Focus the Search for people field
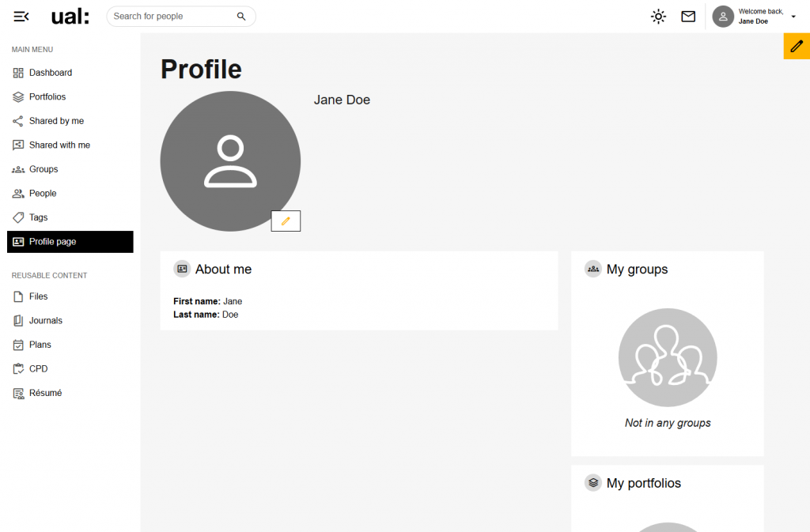This screenshot has height=532, width=810. [181, 17]
